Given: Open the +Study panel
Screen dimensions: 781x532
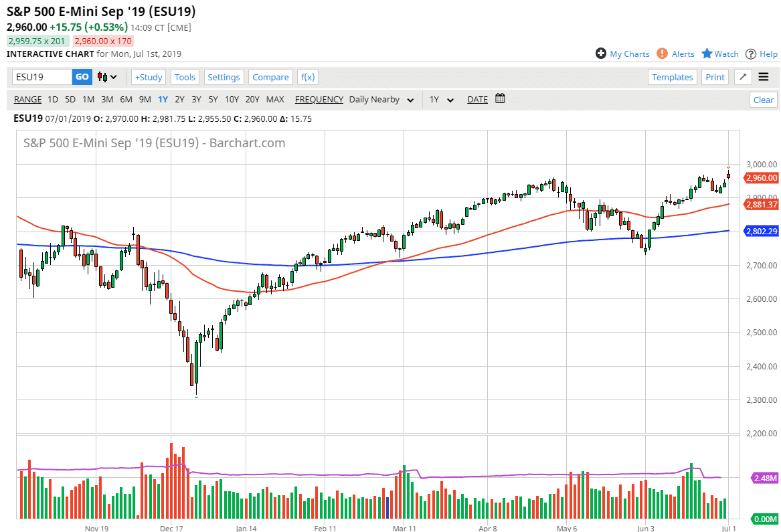Looking at the screenshot, I should 148,76.
